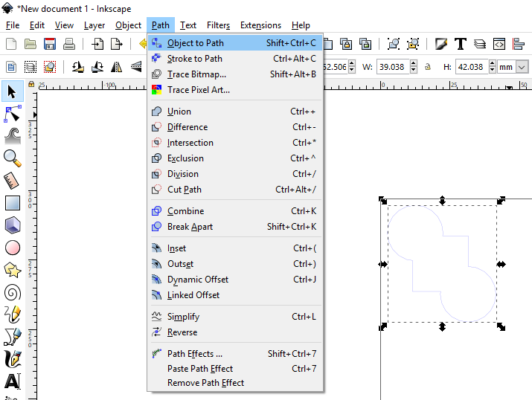The width and height of the screenshot is (532, 400).
Task: Choose Path Effects ... entry
Action: click(235, 354)
